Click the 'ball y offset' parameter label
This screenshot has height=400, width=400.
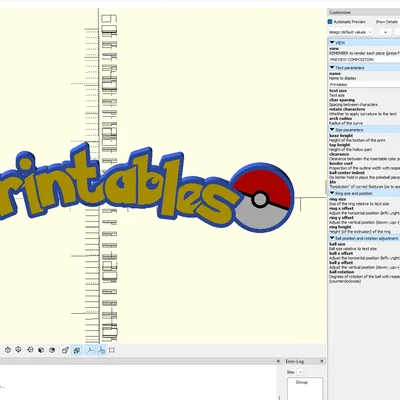[341, 263]
